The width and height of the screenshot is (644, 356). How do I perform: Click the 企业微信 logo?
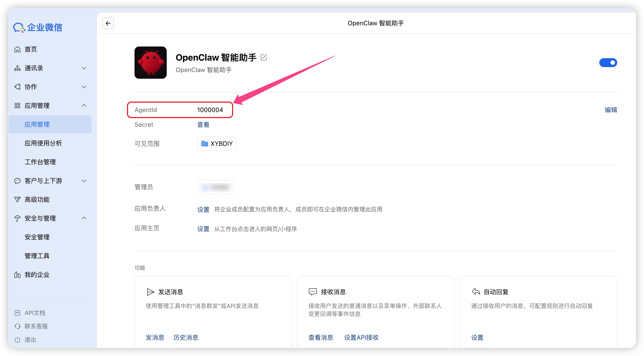(x=38, y=28)
